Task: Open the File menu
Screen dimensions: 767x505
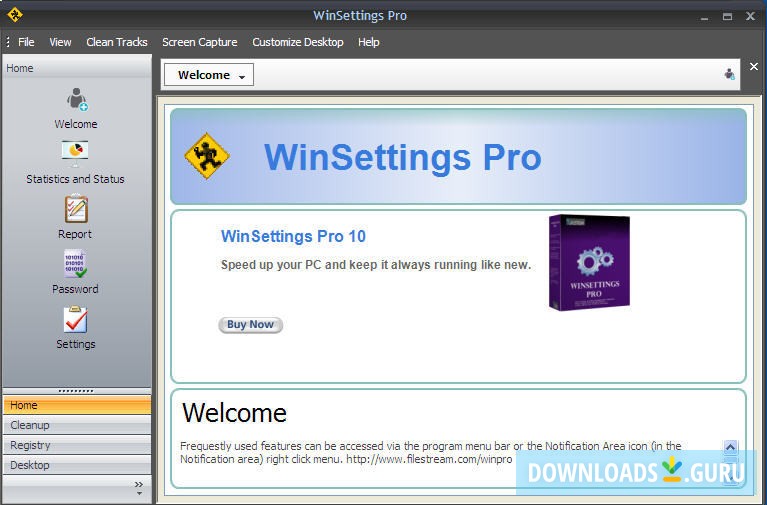Action: click(26, 42)
